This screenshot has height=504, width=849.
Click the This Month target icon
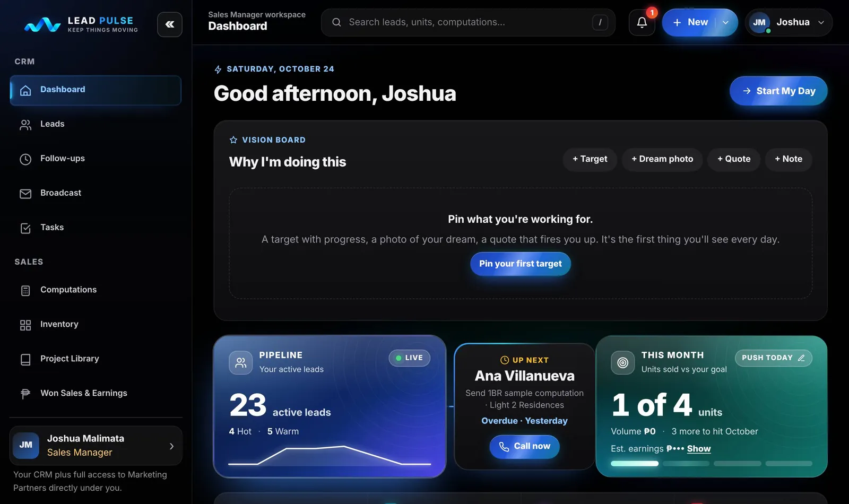(623, 363)
